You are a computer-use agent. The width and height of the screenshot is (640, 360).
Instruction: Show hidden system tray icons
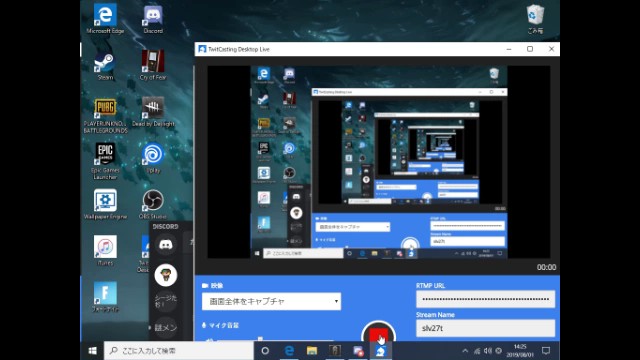[x=465, y=351]
